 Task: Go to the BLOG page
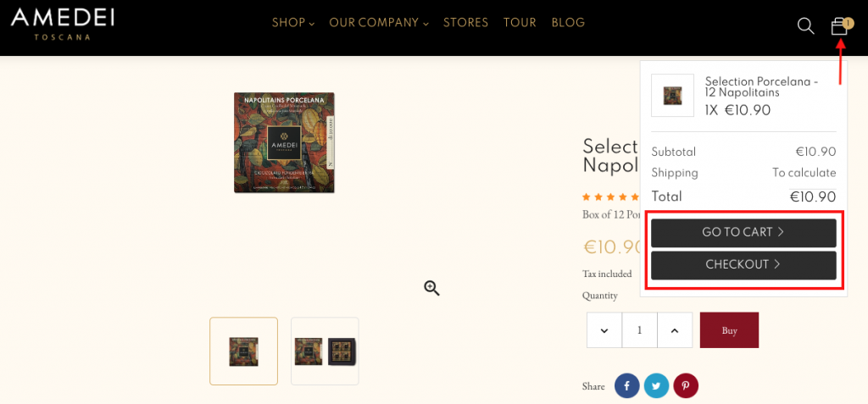click(568, 23)
